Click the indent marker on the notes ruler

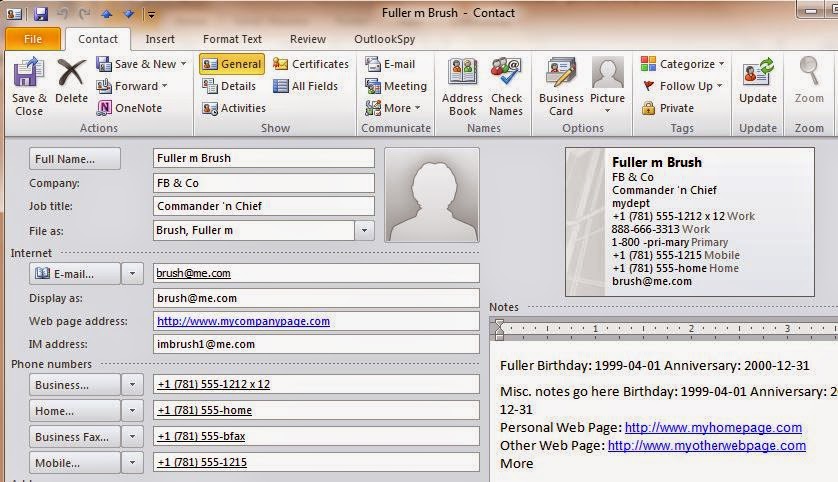click(x=499, y=329)
